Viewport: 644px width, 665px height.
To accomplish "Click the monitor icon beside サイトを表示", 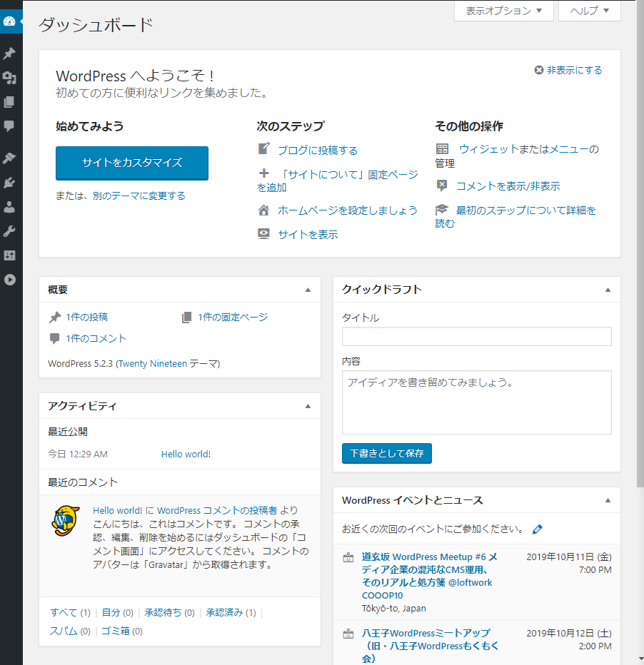I will pos(264,234).
